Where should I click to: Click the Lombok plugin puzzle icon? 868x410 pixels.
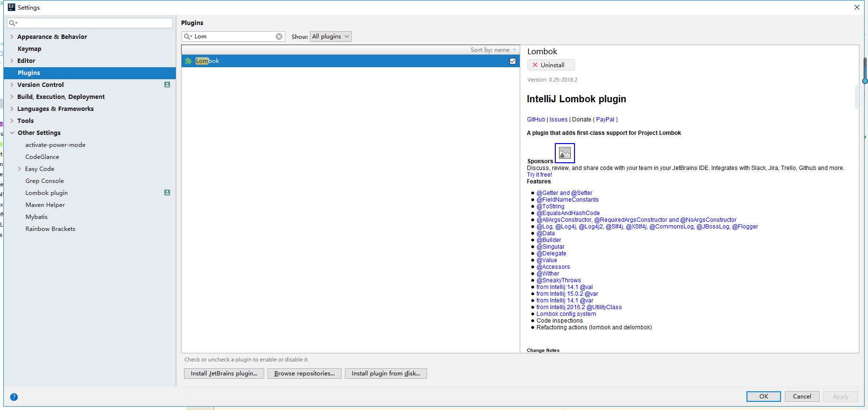[x=188, y=61]
